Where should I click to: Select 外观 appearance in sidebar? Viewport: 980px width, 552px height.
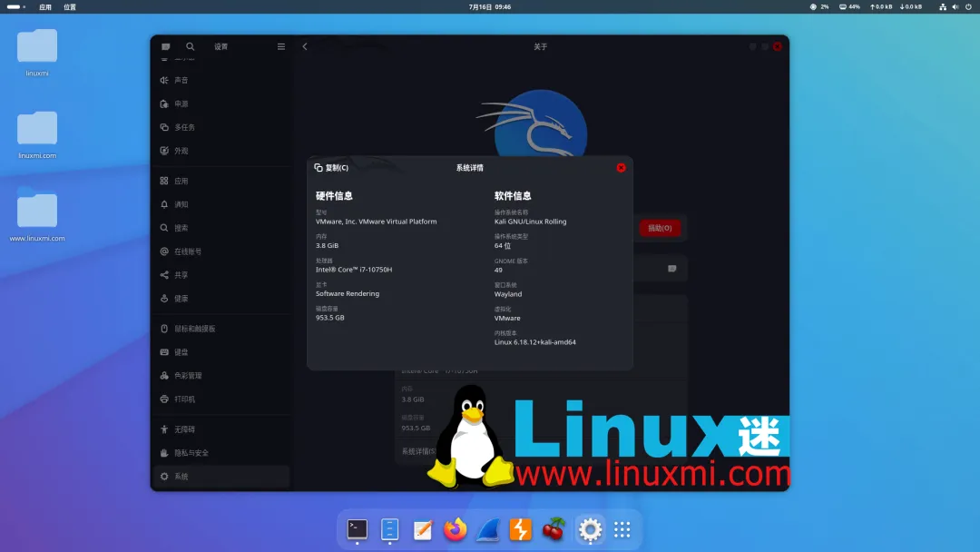coord(221,151)
